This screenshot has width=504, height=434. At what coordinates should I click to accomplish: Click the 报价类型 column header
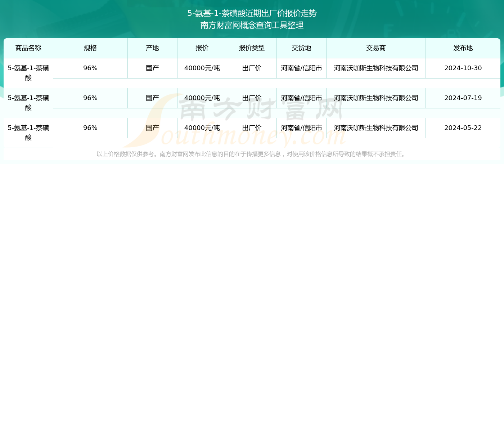252,48
